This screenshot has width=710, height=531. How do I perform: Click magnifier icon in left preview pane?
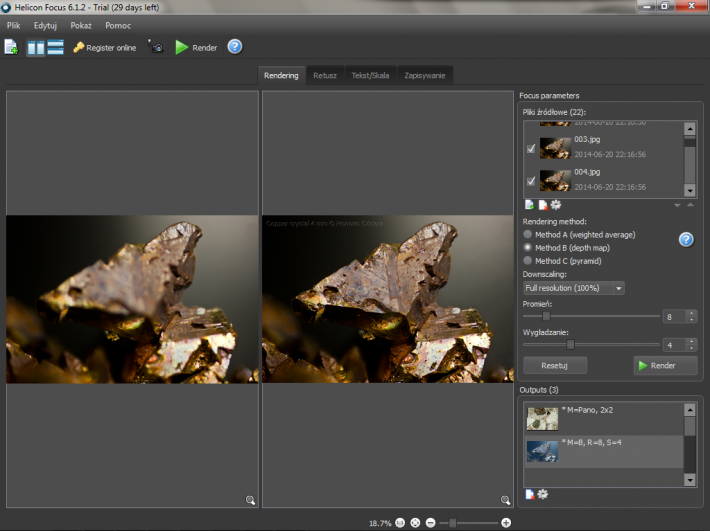[250, 500]
